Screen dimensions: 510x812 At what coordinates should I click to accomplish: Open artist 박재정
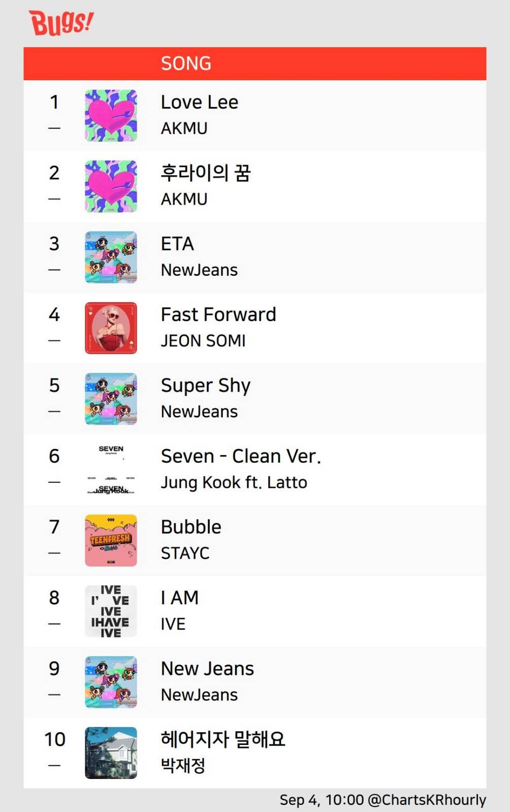[183, 765]
